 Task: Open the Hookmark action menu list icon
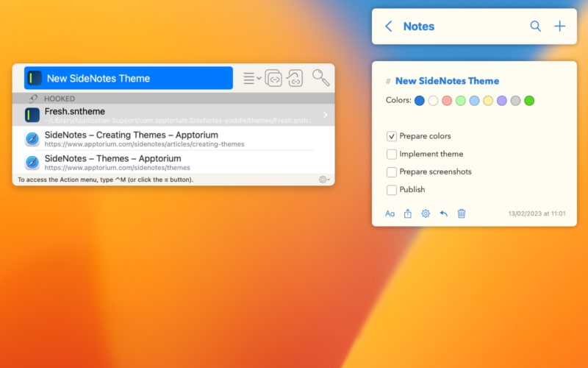point(251,79)
